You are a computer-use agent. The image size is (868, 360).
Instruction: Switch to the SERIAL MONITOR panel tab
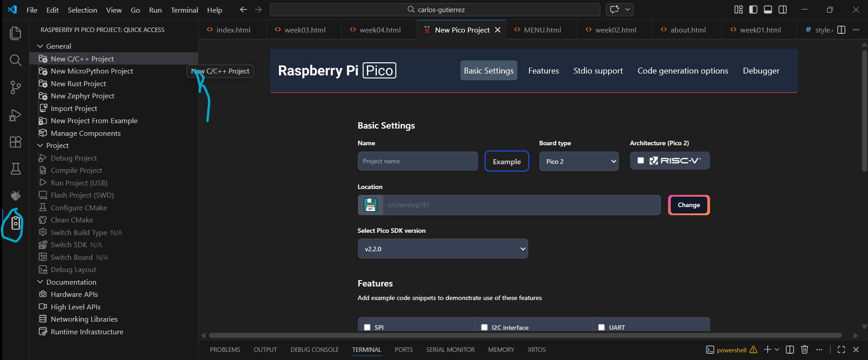(450, 350)
